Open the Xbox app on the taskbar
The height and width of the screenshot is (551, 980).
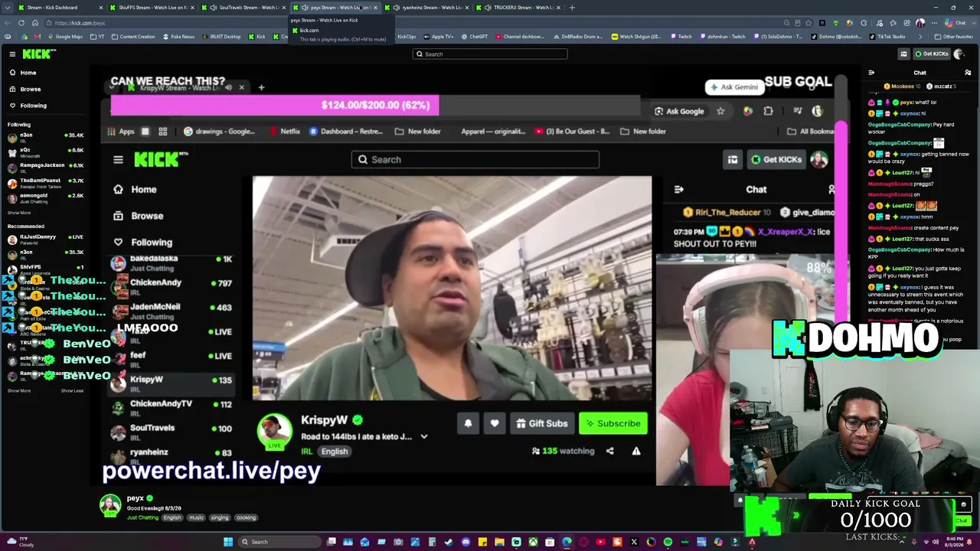click(533, 542)
